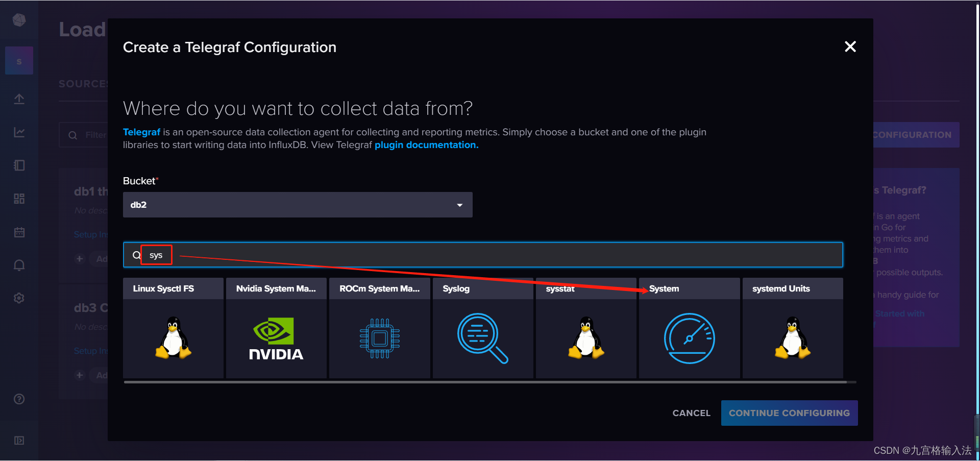Image resolution: width=980 pixels, height=461 pixels.
Task: Toggle the sidebar expand icon at bottom
Action: pyautogui.click(x=19, y=440)
